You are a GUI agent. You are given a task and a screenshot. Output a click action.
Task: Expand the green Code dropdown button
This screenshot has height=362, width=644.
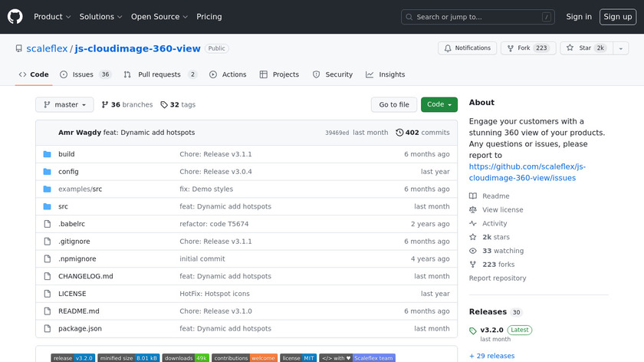(439, 105)
